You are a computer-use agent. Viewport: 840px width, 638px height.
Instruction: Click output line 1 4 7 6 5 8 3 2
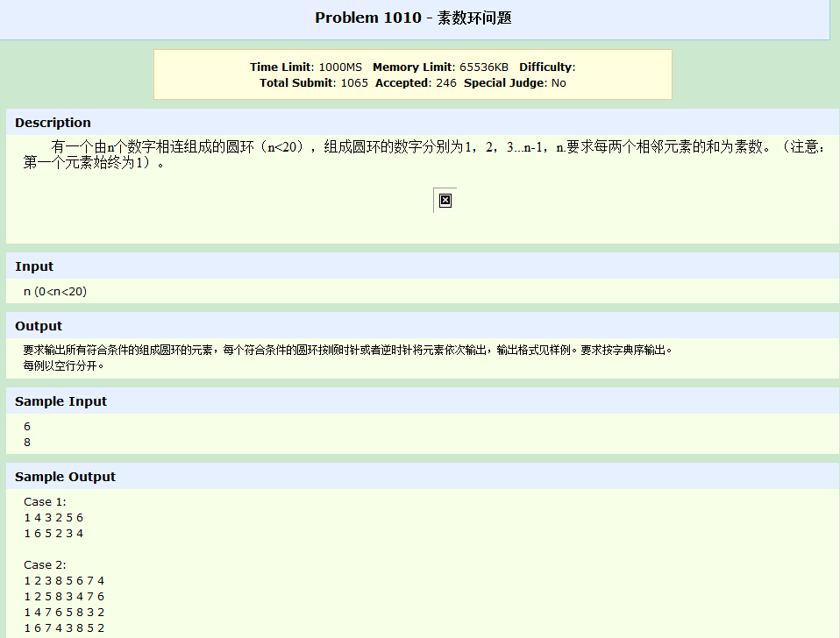click(x=64, y=613)
